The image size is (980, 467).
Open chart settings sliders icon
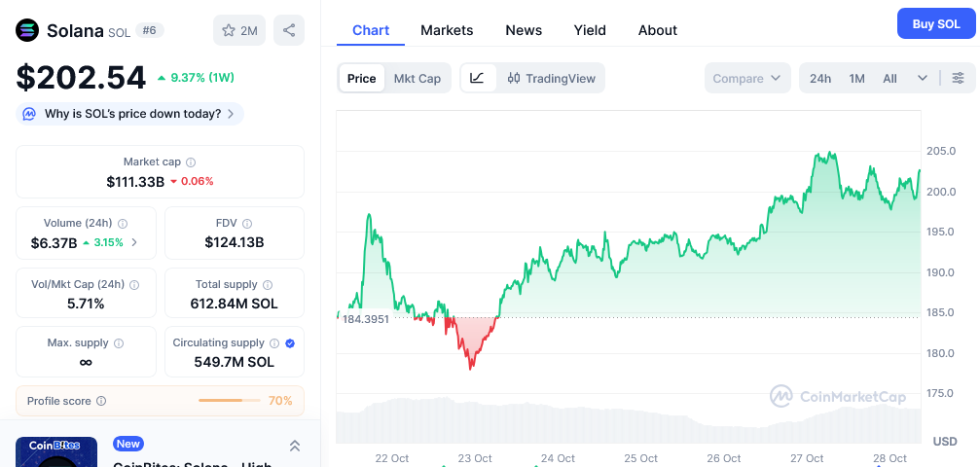tap(959, 78)
